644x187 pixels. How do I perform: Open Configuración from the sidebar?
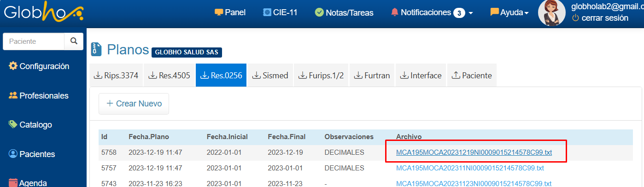[x=39, y=66]
